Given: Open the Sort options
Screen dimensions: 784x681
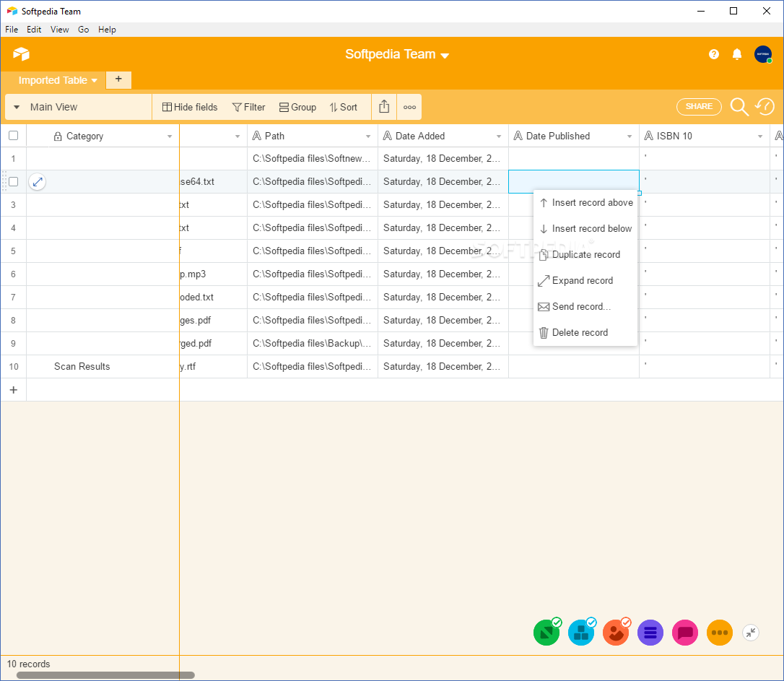Looking at the screenshot, I should coord(344,107).
